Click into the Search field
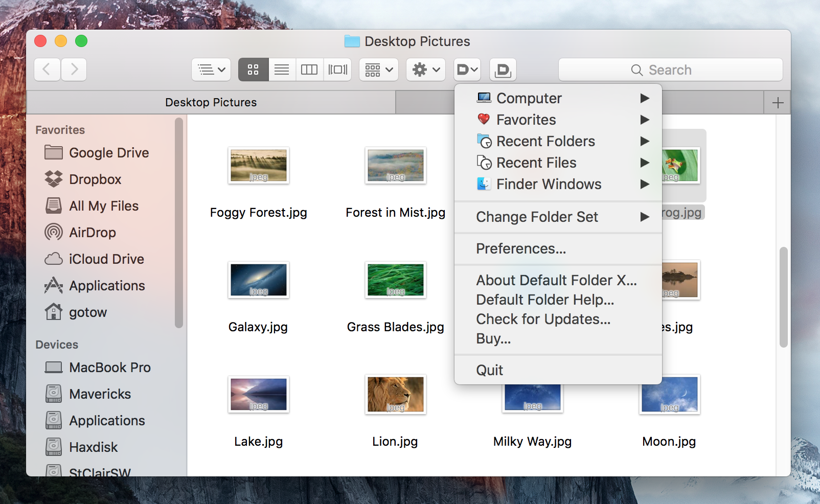Screen dimensions: 820x504 (x=671, y=70)
